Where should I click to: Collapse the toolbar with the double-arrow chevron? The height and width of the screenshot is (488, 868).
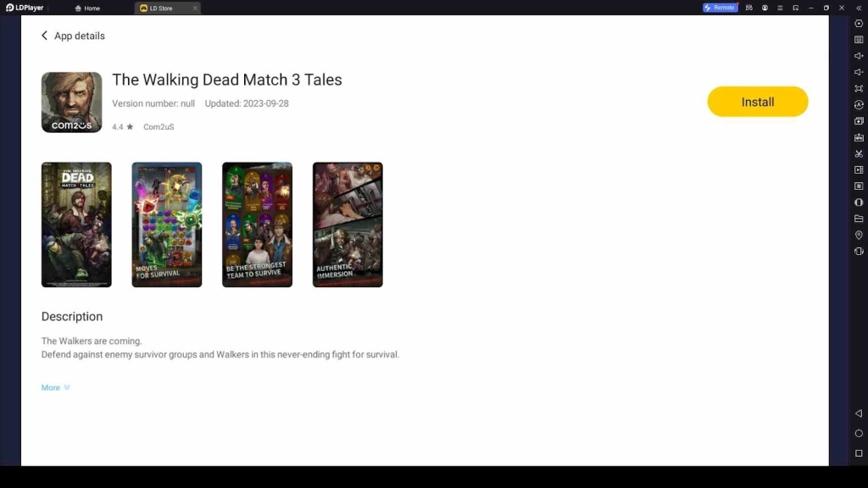(x=859, y=8)
